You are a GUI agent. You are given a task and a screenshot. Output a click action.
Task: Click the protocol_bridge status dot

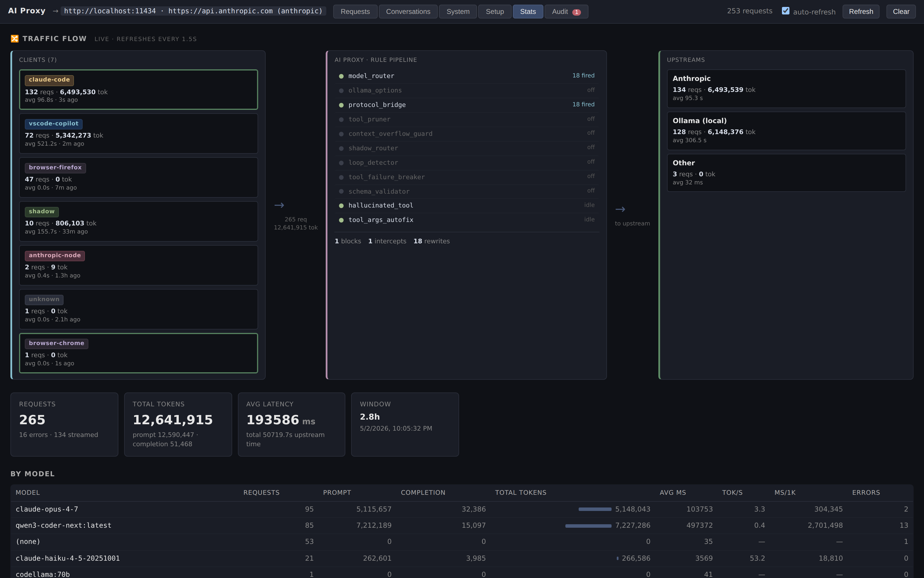(341, 105)
